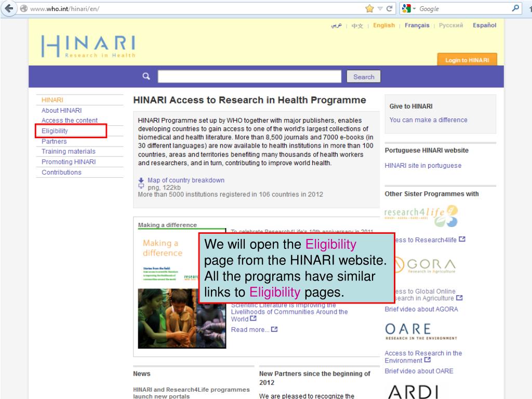This screenshot has height=399, width=532.
Task: Select the English language link
Action: click(x=384, y=25)
